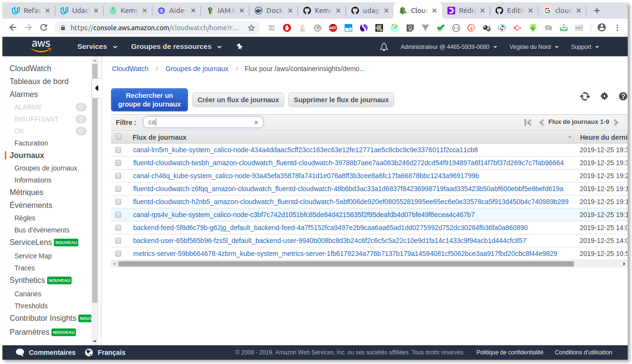Screen dimensions: 632x364
Task: Open the canal-rps4v_kube-system_calico-node log stream
Action: (304, 215)
